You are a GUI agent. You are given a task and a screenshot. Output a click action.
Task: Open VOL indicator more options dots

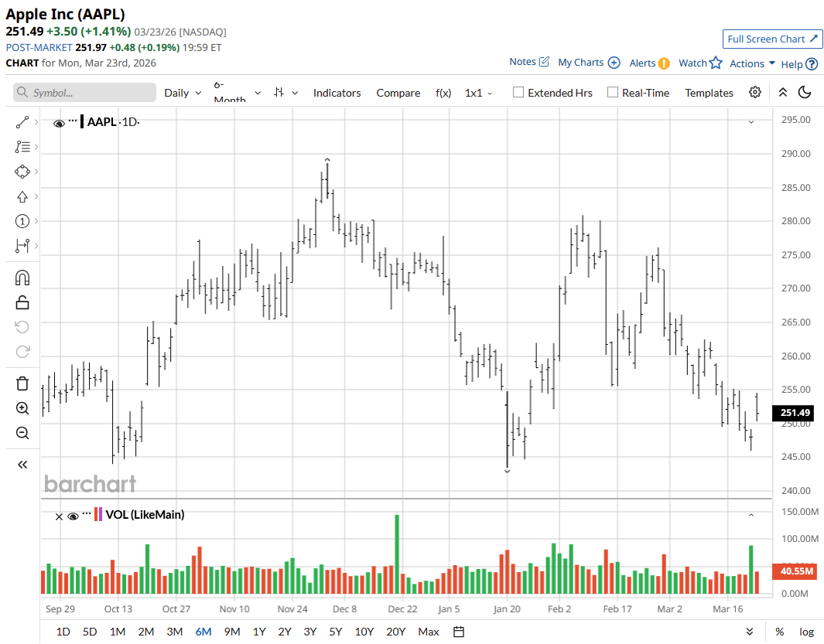87,512
